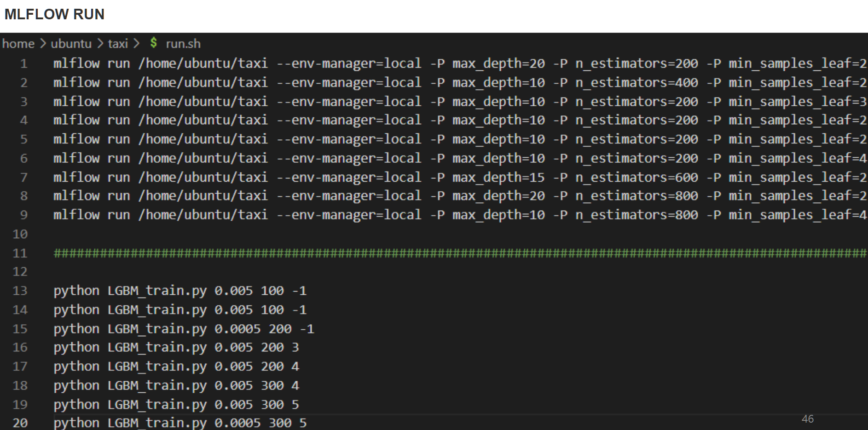Open the taxi folder breadcrumb
Viewport: 868px width, 430px height.
[x=118, y=44]
